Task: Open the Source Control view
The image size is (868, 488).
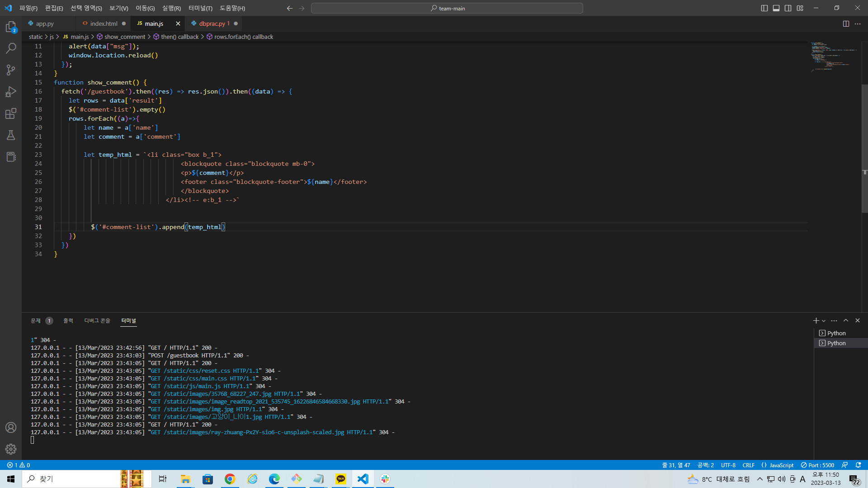Action: (x=11, y=70)
